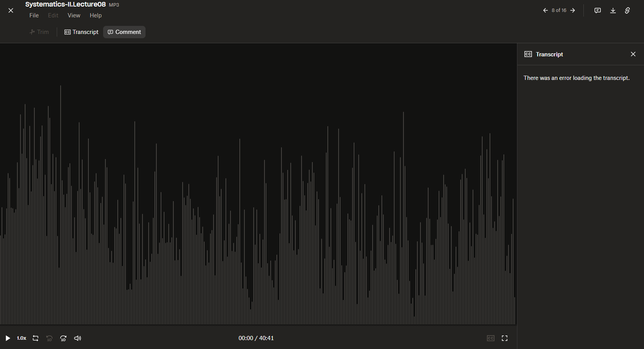Open the Help menu
Viewport: 644px width, 349px height.
96,15
